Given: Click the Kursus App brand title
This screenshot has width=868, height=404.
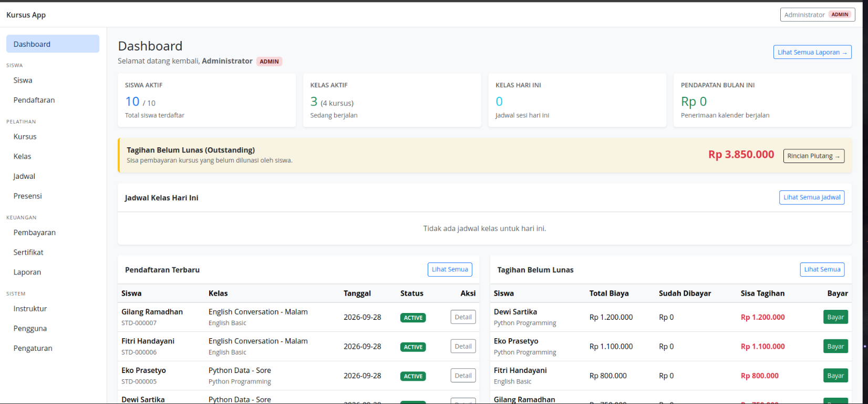Looking at the screenshot, I should click(x=26, y=15).
